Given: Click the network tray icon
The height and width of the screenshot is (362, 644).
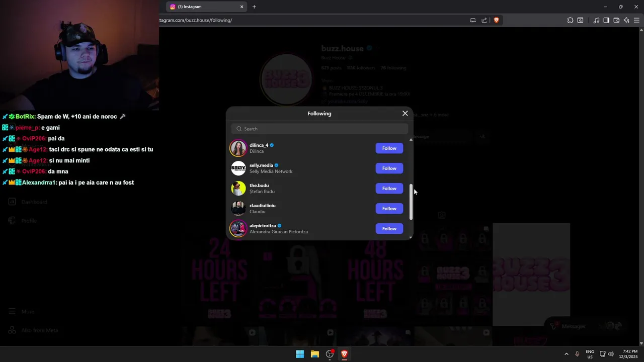Looking at the screenshot, I should point(603,354).
